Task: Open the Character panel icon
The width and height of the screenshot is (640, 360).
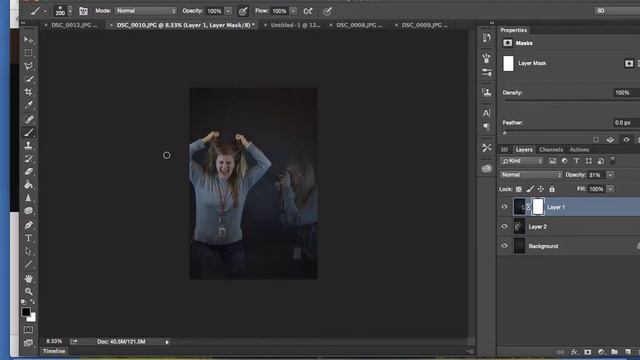Action: 487,113
